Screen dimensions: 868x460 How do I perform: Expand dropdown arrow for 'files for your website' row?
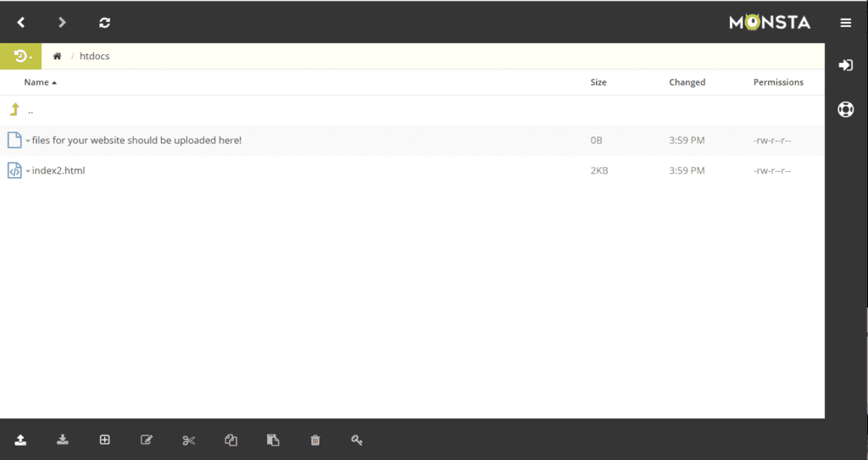click(28, 141)
